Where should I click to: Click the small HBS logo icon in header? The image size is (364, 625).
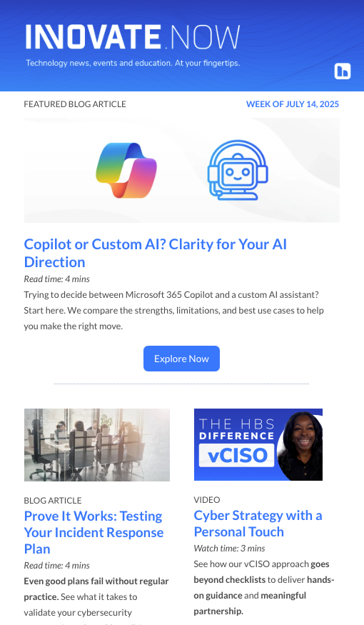tap(343, 71)
